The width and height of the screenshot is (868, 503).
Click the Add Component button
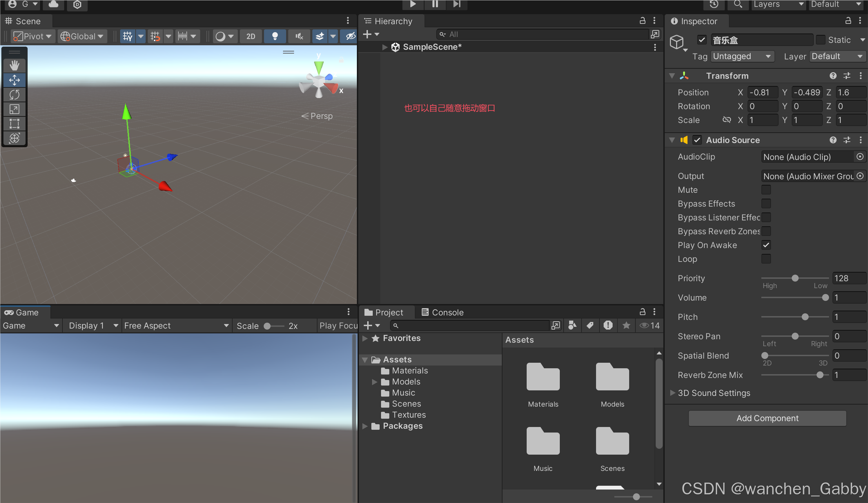click(x=767, y=418)
